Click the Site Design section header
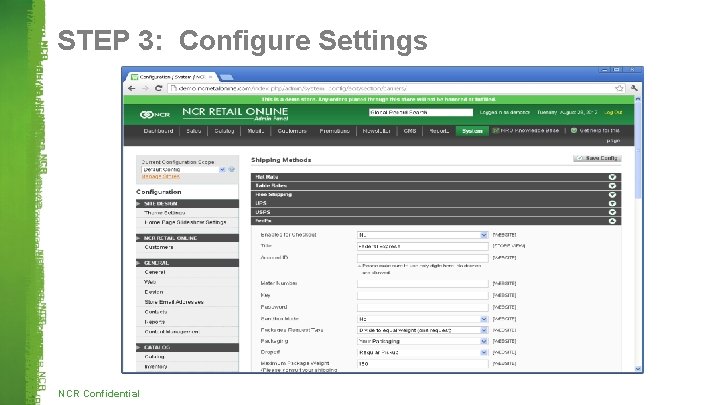The width and height of the screenshot is (720, 405). tap(187, 203)
